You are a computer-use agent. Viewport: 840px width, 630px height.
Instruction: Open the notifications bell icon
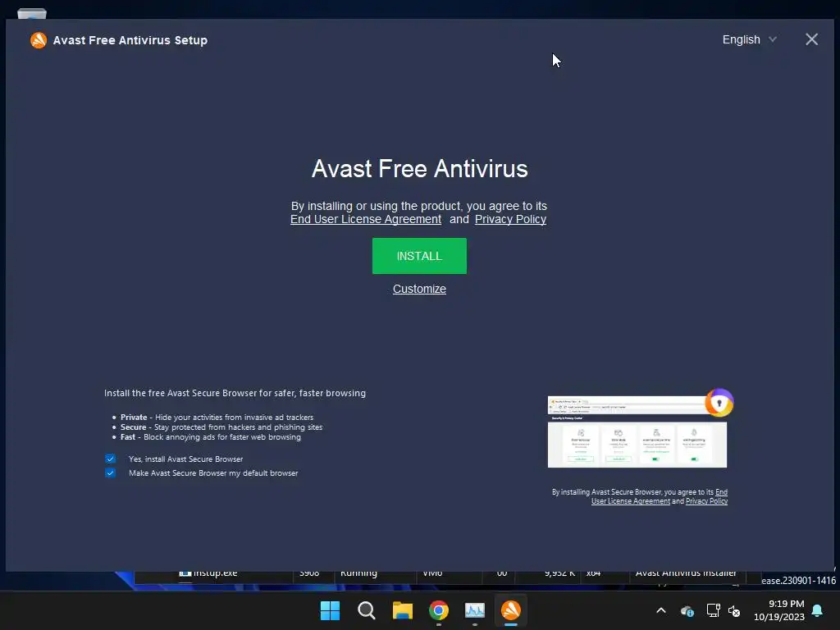pos(817,610)
